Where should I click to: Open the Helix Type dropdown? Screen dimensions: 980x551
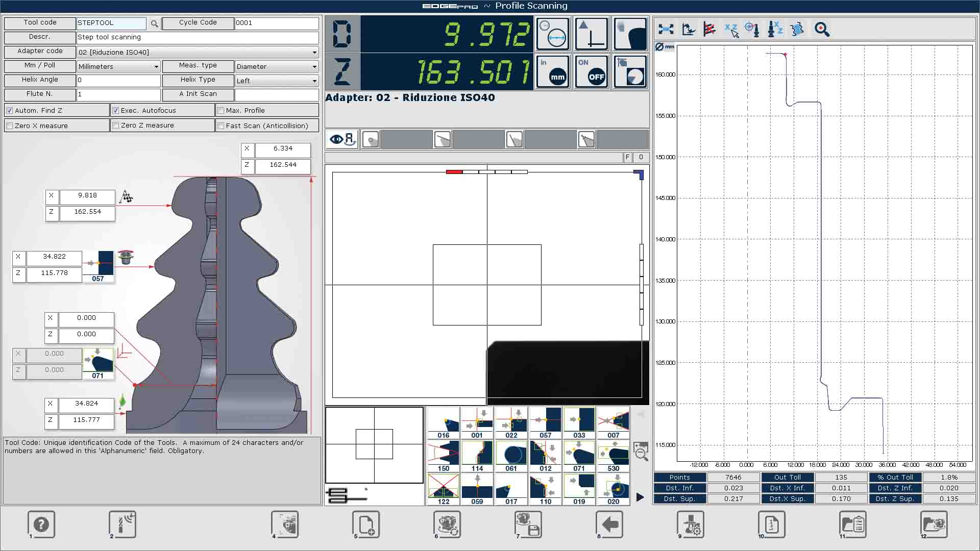[x=314, y=81]
